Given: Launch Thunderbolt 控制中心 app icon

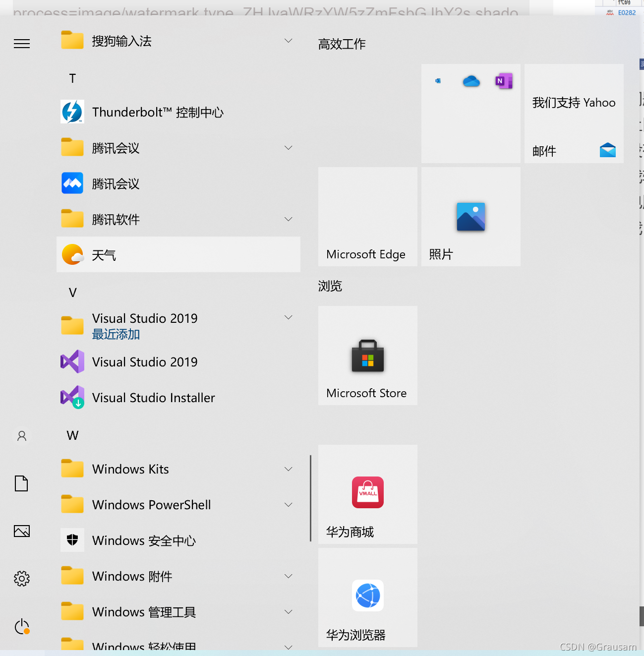Looking at the screenshot, I should [72, 112].
